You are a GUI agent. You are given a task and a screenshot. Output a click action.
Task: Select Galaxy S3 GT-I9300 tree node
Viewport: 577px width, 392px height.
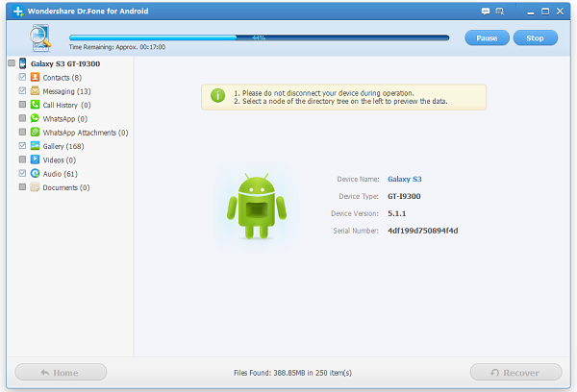tap(65, 63)
